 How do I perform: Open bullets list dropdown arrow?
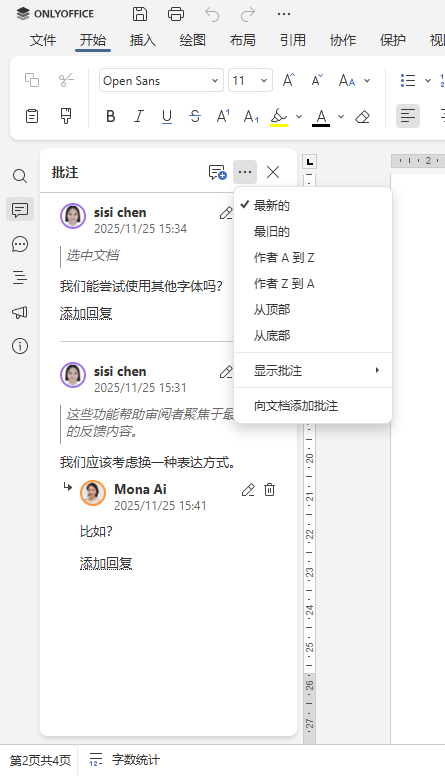coord(428,80)
